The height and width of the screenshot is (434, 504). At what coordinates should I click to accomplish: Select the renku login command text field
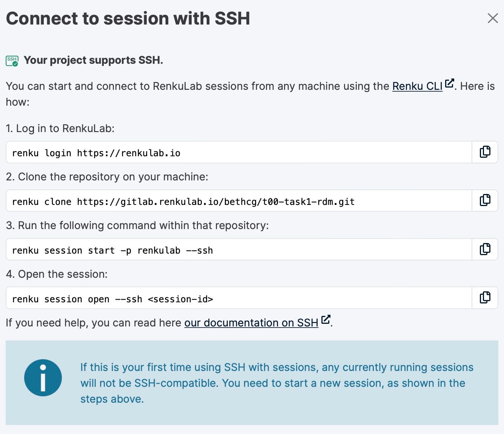click(x=238, y=152)
